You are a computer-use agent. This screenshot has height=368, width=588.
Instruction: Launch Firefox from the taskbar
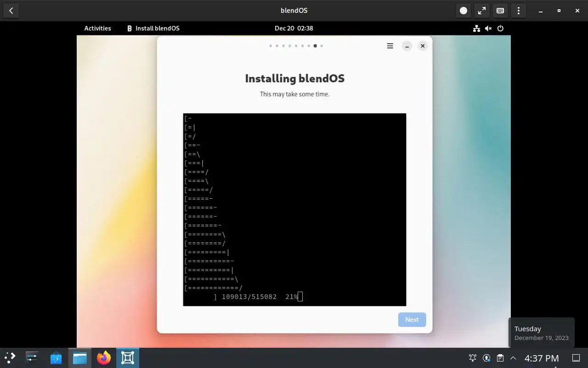click(104, 357)
